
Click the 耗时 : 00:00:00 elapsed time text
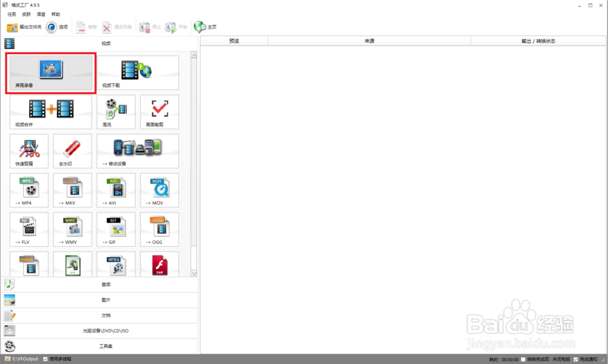pyautogui.click(x=503, y=360)
